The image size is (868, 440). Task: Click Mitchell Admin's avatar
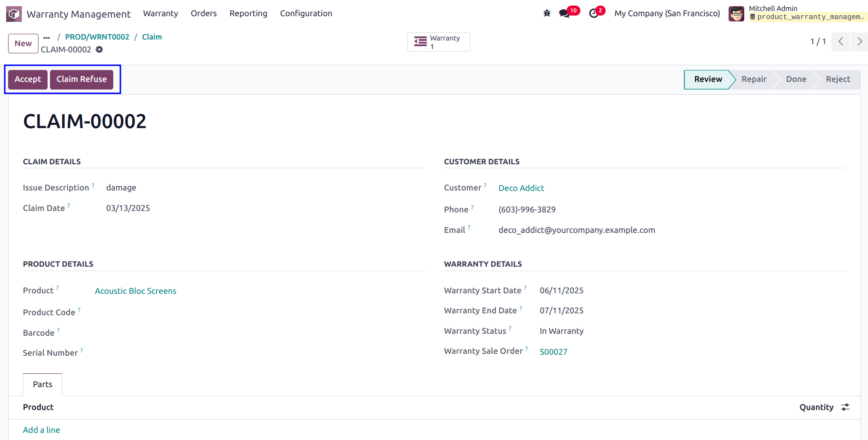[736, 13]
